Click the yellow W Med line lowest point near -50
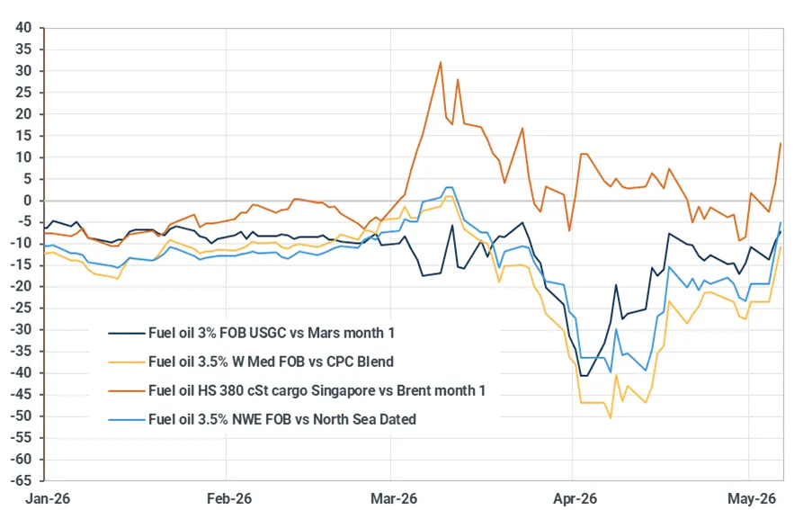Image resolution: width=812 pixels, height=510 pixels. 611,418
